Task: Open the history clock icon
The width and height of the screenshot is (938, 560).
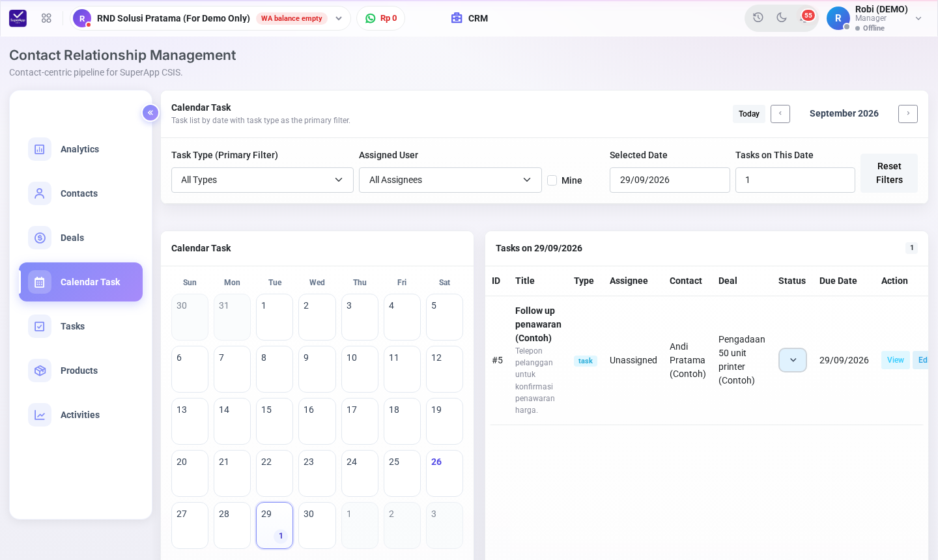Action: point(758,18)
